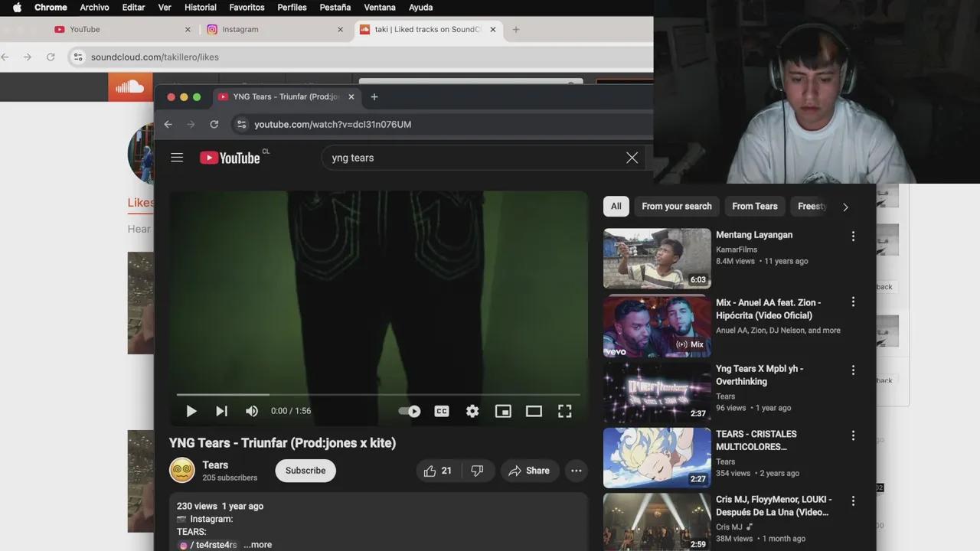Image resolution: width=980 pixels, height=551 pixels.
Task: Enter fullscreen mode icon
Action: [x=564, y=411]
